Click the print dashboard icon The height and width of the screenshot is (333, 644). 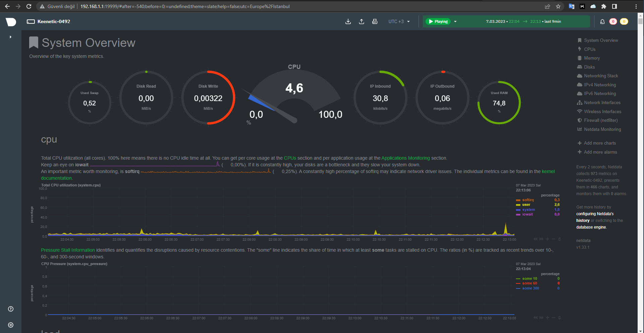[375, 21]
